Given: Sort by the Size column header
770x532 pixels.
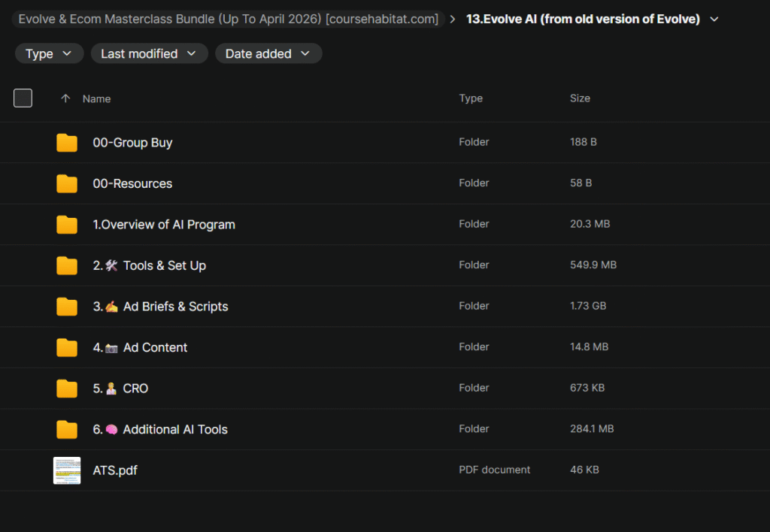Looking at the screenshot, I should pyautogui.click(x=580, y=98).
